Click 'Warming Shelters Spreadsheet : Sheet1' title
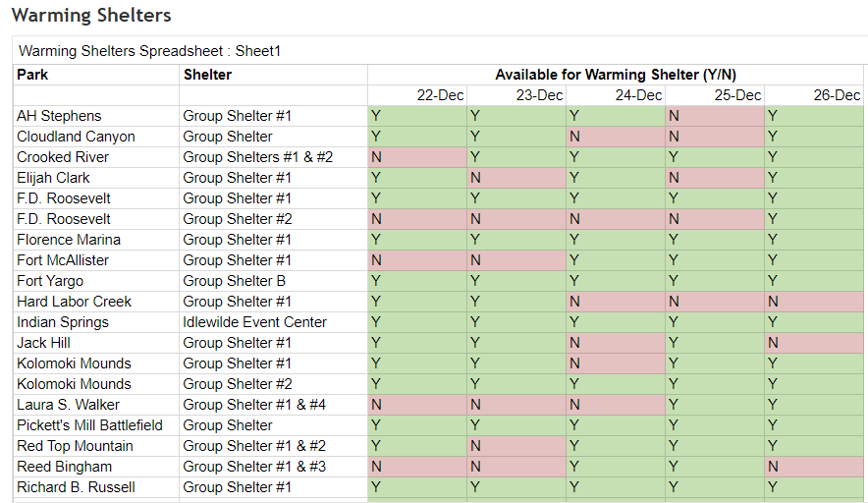 [149, 51]
